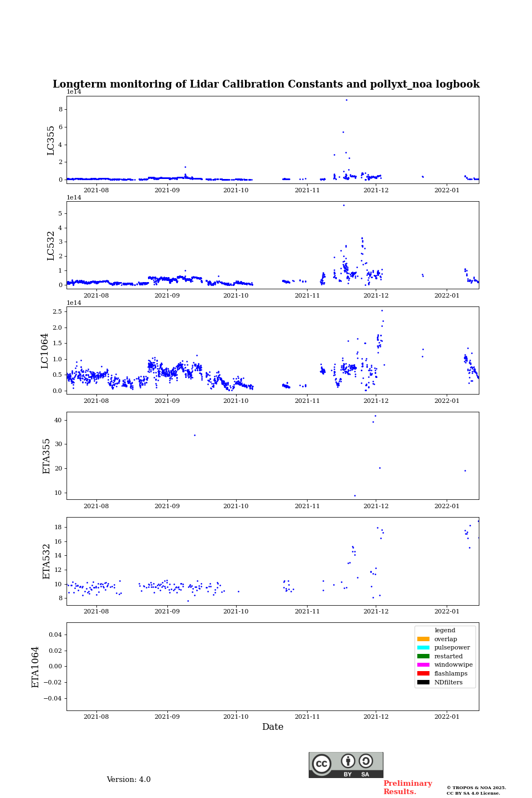Click the 'CC BY SA 4.0 License.' text
Screen dimensions: 532x798
click(x=473, y=793)
